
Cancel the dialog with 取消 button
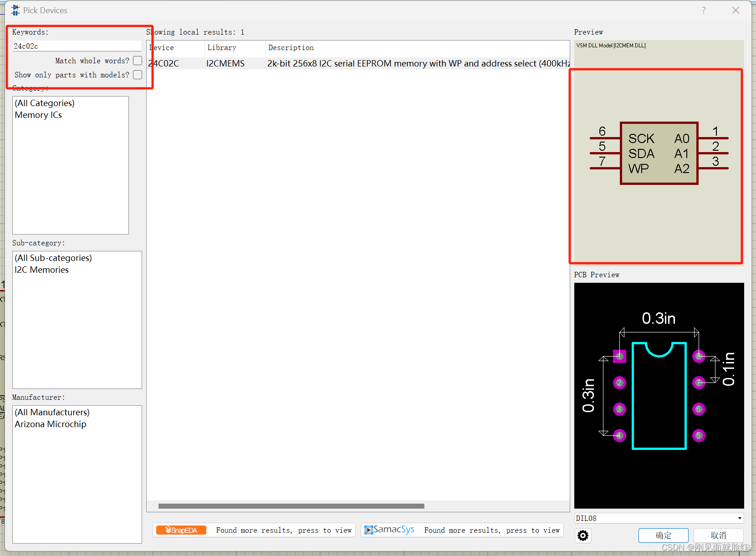(x=718, y=535)
